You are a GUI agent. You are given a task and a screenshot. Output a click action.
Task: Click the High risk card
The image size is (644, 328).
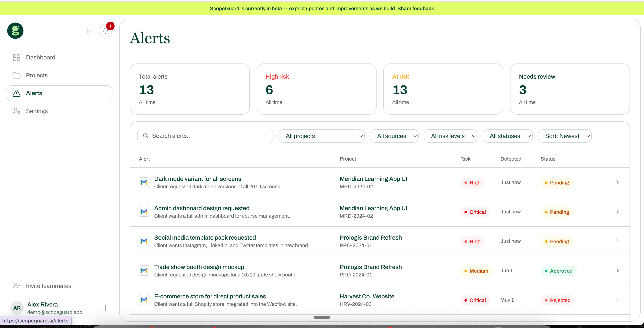coord(316,89)
